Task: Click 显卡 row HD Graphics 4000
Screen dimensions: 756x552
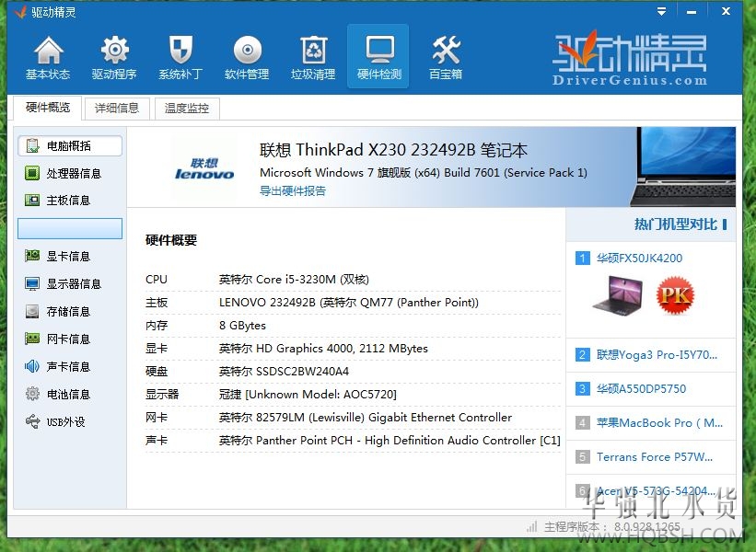Action: coord(353,349)
